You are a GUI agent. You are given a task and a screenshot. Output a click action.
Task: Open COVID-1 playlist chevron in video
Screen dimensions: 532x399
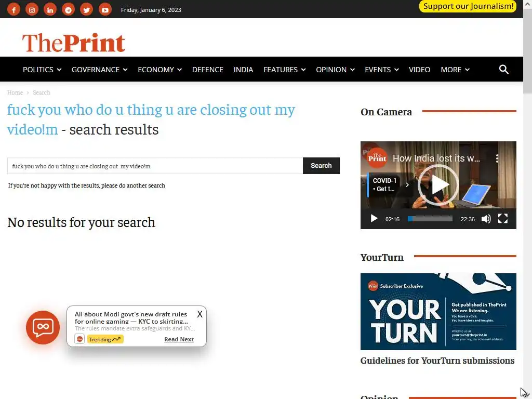[x=407, y=185]
